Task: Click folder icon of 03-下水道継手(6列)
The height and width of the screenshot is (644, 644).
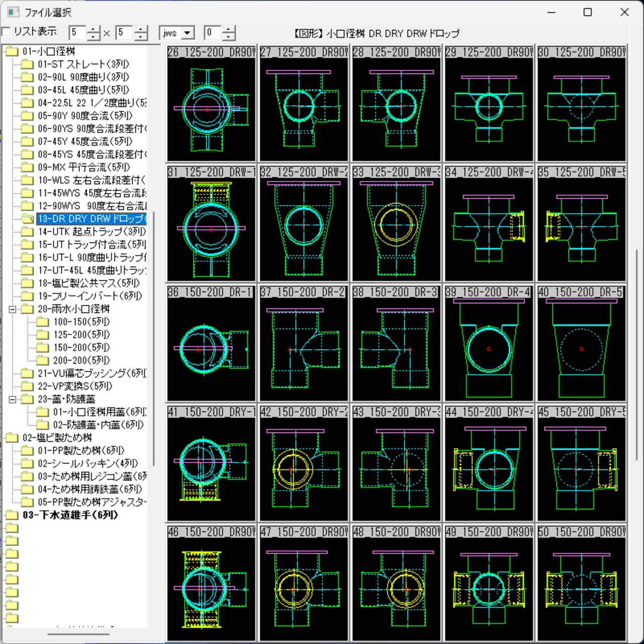Action: coord(12,515)
